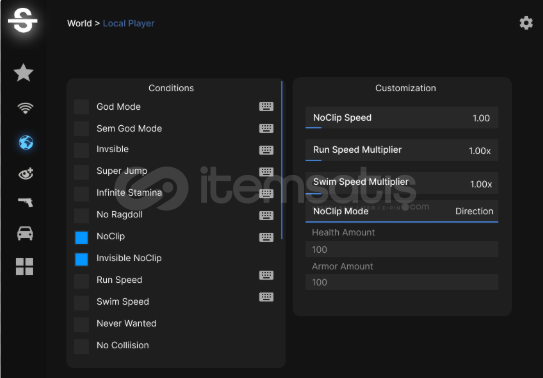This screenshot has height=378, width=543.
Task: Toggle the Sem God Mode checkbox
Action: point(81,129)
